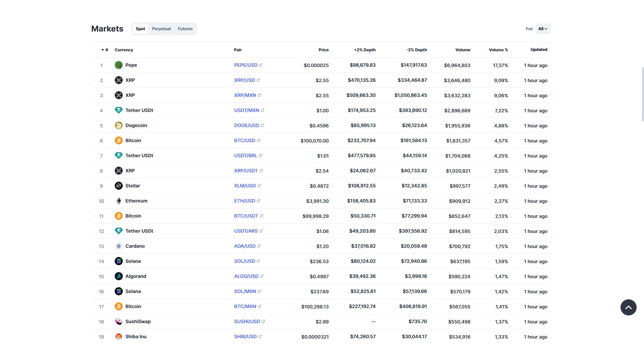Select the Spot markets tab
This screenshot has width=644, height=362.
pos(140,29)
